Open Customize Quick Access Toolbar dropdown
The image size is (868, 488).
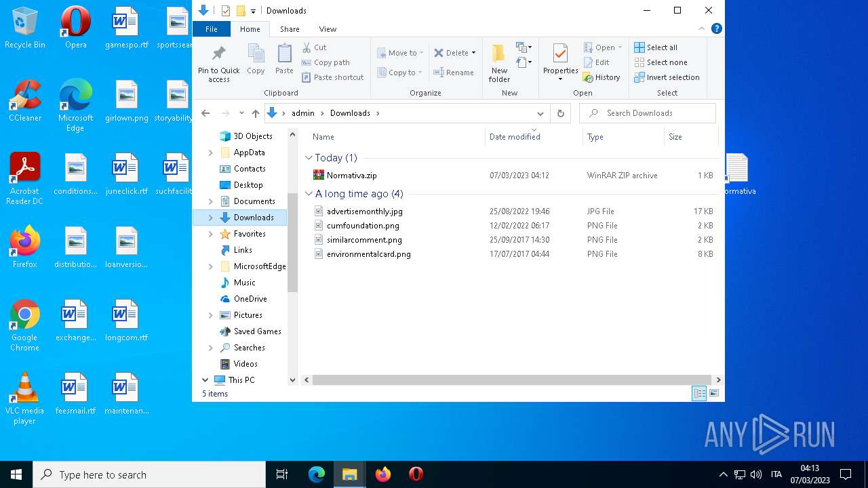point(253,11)
